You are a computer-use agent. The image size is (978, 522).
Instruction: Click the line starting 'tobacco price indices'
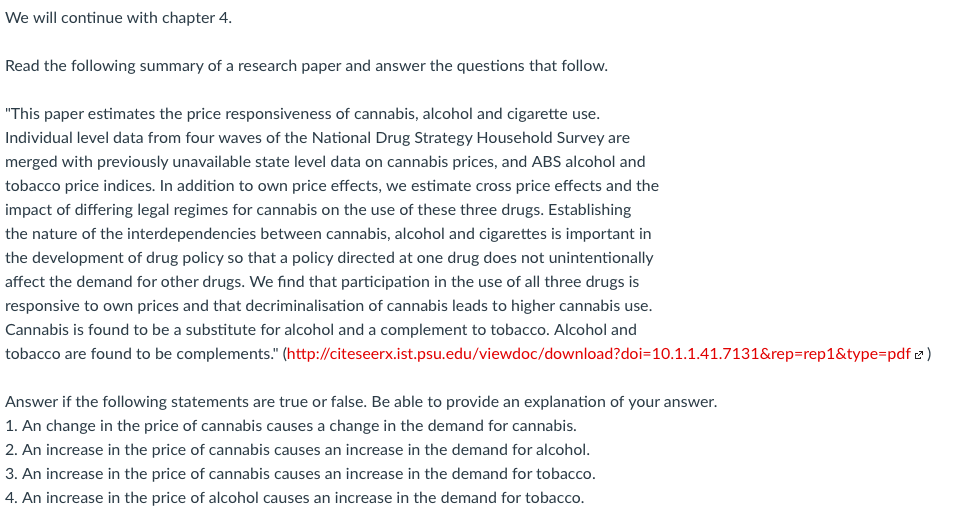click(332, 186)
